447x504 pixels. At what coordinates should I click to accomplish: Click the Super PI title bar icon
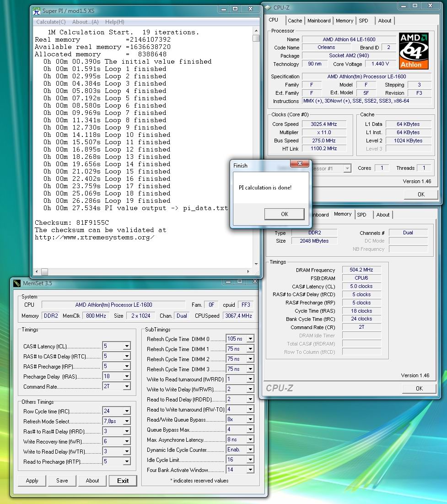(36, 11)
